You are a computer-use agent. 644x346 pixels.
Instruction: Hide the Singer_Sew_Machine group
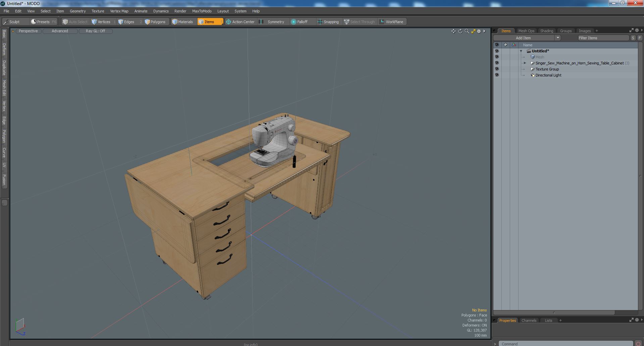[497, 63]
